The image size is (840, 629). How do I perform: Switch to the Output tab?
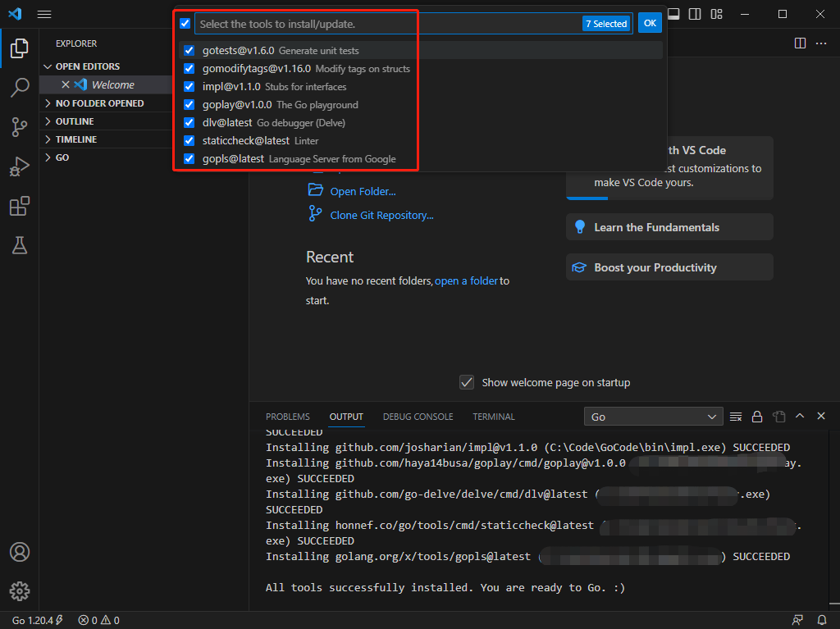(x=346, y=417)
